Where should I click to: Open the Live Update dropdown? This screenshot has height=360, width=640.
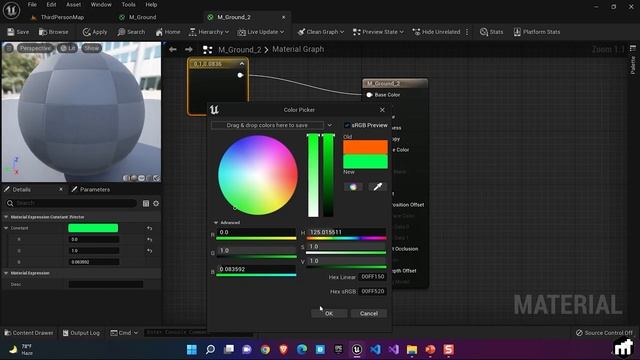click(260, 32)
